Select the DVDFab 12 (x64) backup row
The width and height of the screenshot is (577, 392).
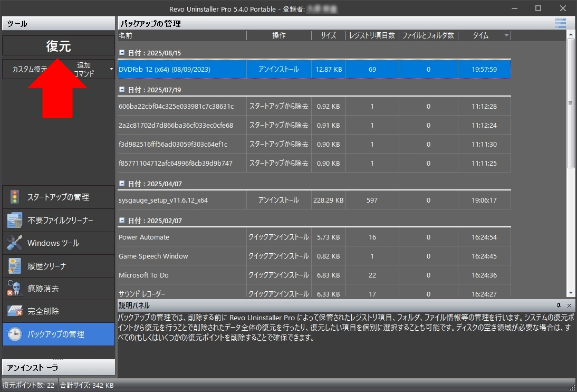pyautogui.click(x=314, y=69)
